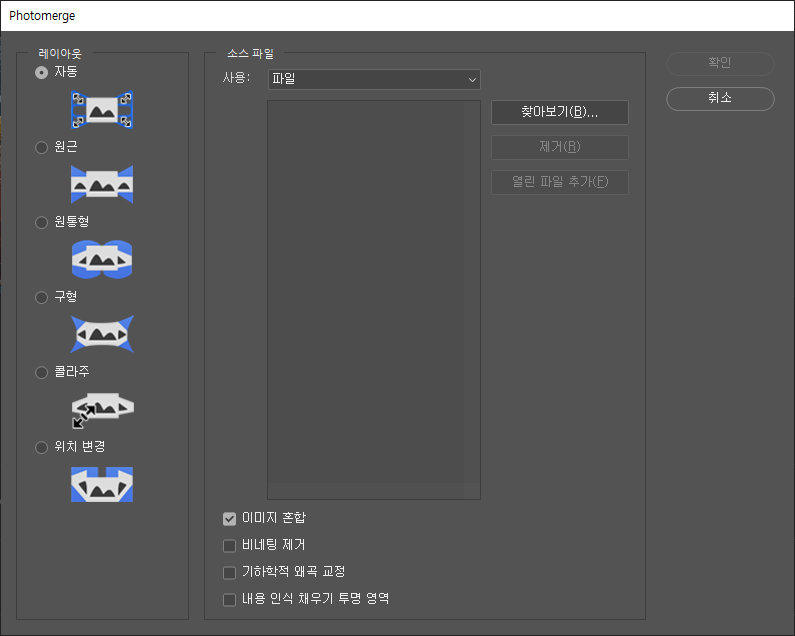Click the 찾아보기(B)... browse button
795x636 pixels.
tap(560, 112)
